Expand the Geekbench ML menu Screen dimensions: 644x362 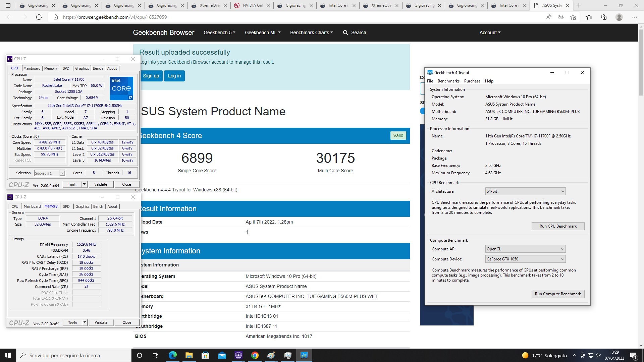pos(263,33)
